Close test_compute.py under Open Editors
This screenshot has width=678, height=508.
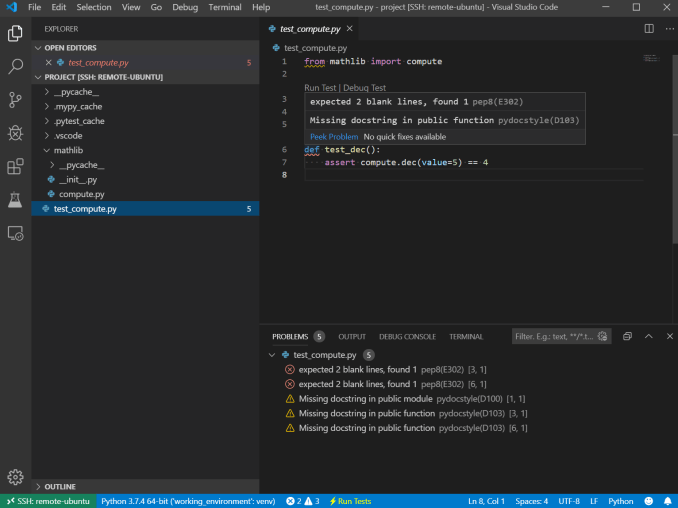(48, 63)
